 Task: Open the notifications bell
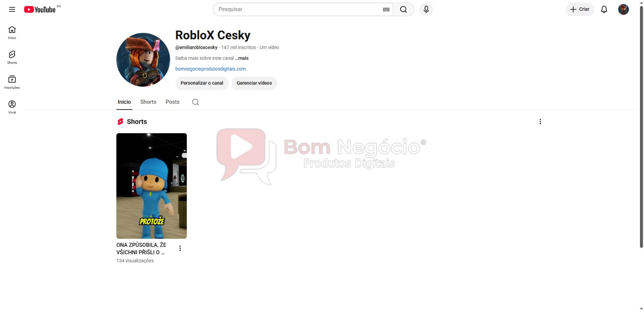point(604,9)
